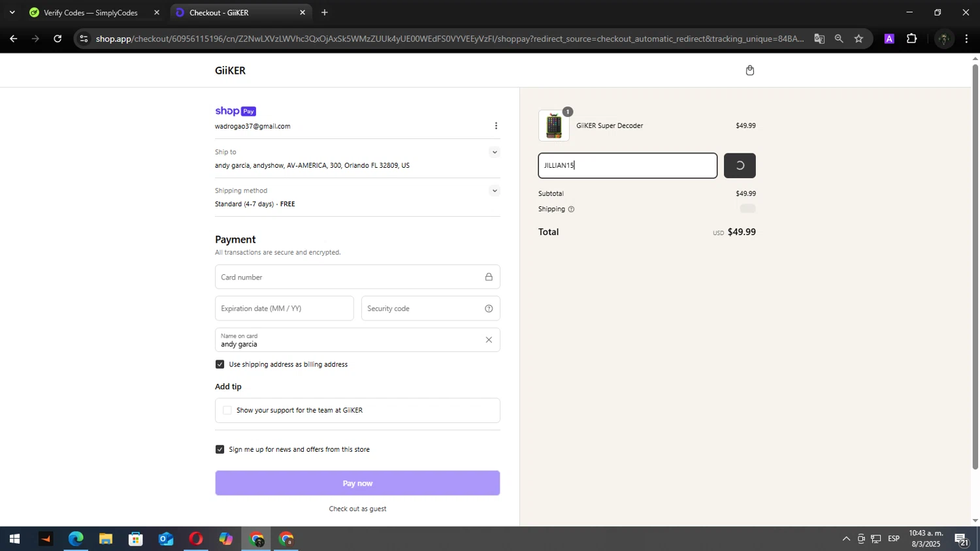Click the Shop Pay logo
Viewport: 980px width, 551px height.
[x=235, y=111]
